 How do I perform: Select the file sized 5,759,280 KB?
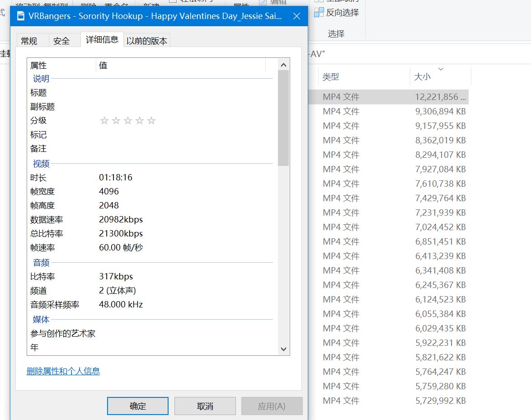pyautogui.click(x=389, y=387)
